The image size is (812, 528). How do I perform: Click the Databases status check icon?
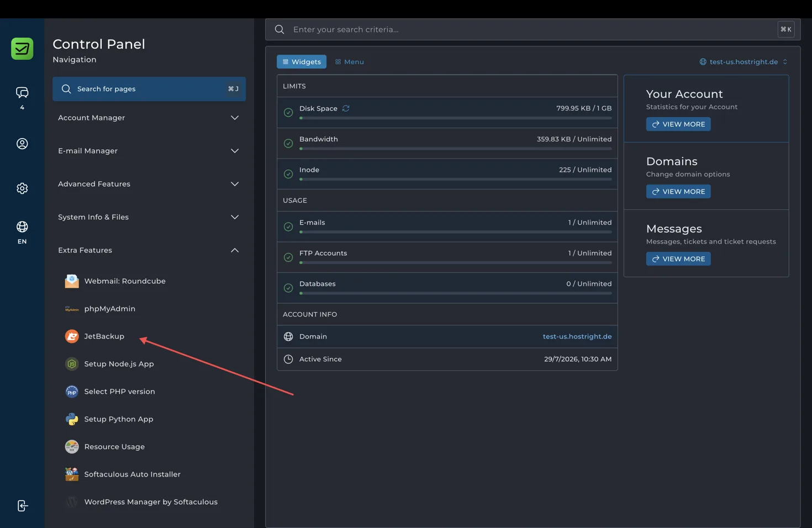pos(288,288)
